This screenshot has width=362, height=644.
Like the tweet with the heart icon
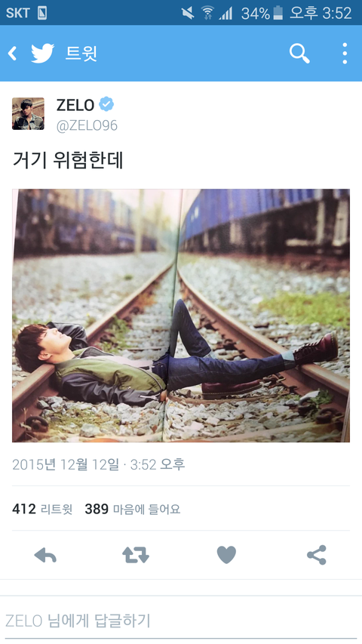226,555
